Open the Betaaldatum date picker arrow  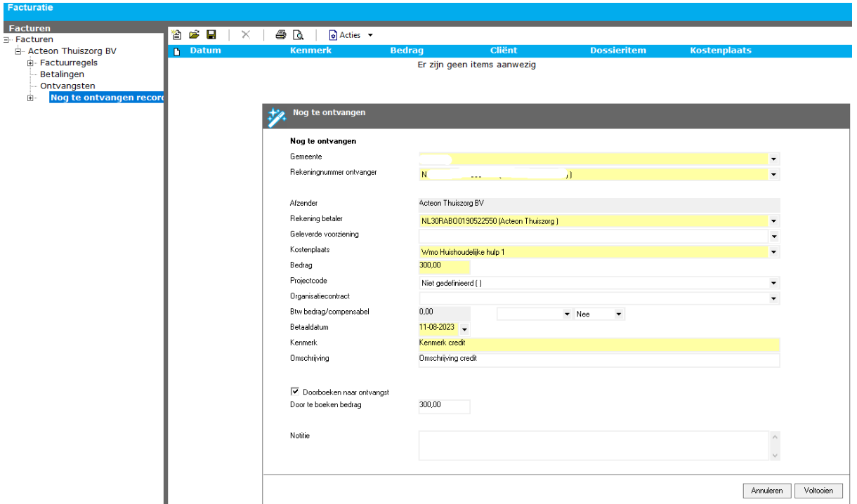point(464,329)
